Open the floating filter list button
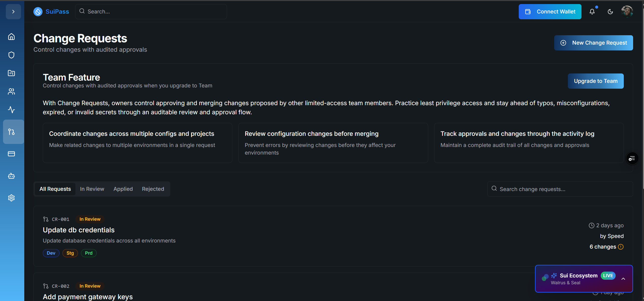The height and width of the screenshot is (301, 644). (x=632, y=159)
